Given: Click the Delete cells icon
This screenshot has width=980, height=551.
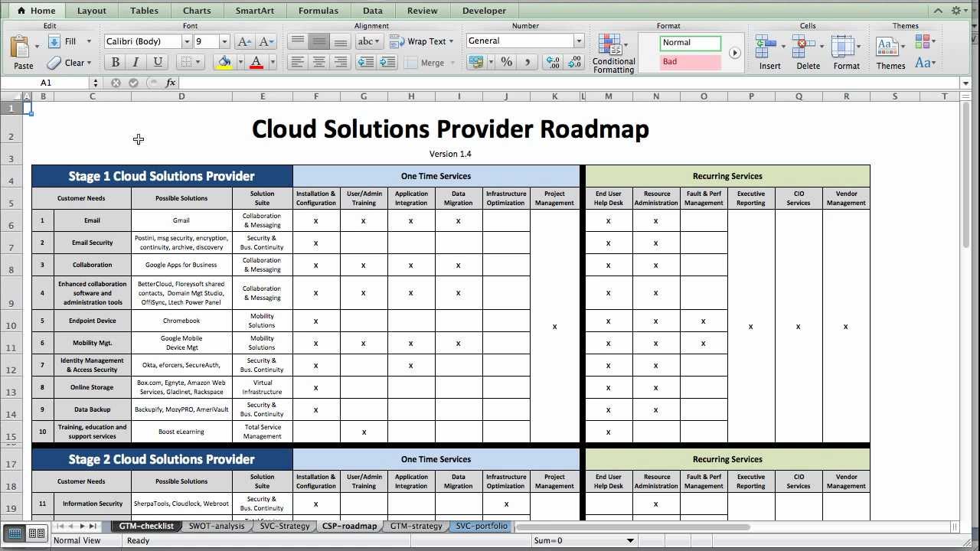Looking at the screenshot, I should [x=805, y=47].
